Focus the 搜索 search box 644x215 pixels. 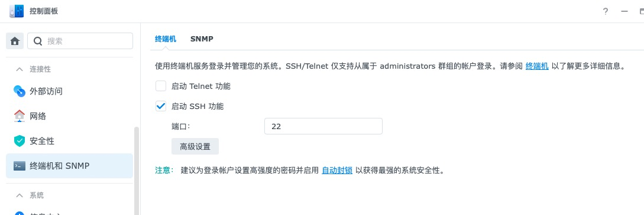(80, 41)
